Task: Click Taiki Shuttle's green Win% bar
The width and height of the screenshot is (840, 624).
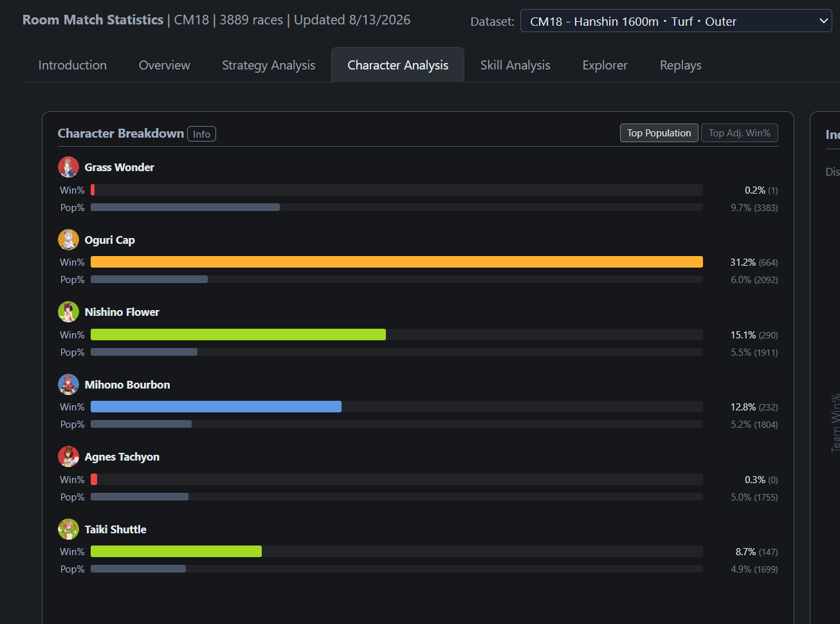Action: coord(176,551)
